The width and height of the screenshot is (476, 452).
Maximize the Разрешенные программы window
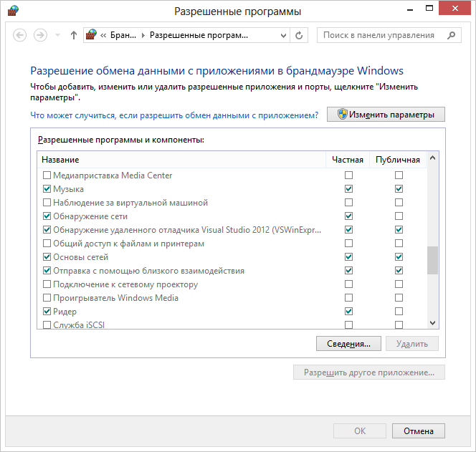point(429,9)
